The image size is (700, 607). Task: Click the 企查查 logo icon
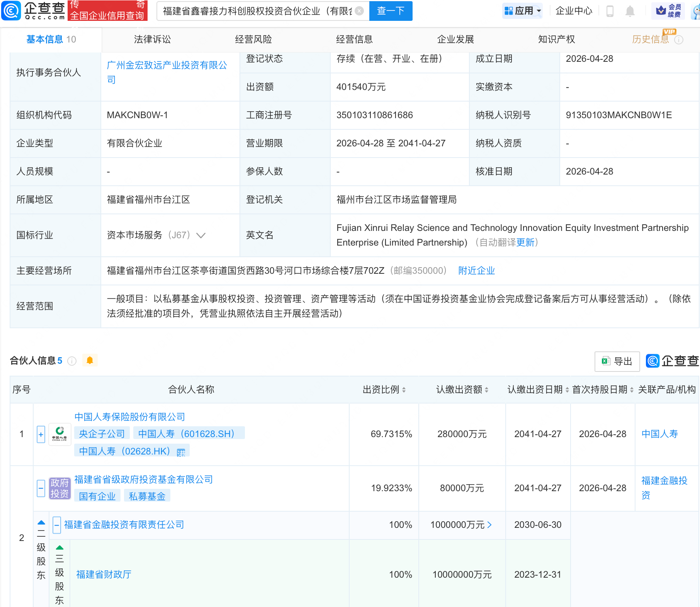click(12, 11)
